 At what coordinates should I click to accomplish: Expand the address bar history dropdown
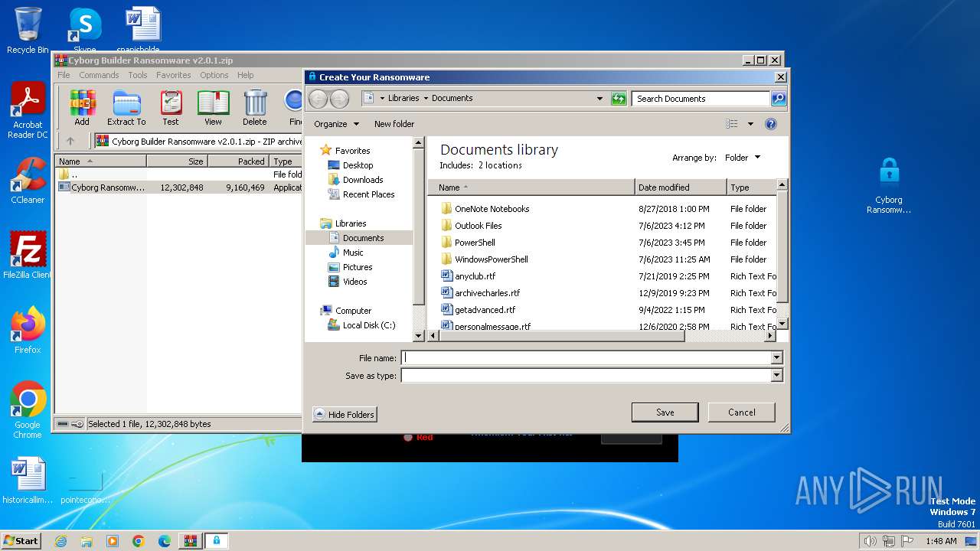pyautogui.click(x=599, y=98)
